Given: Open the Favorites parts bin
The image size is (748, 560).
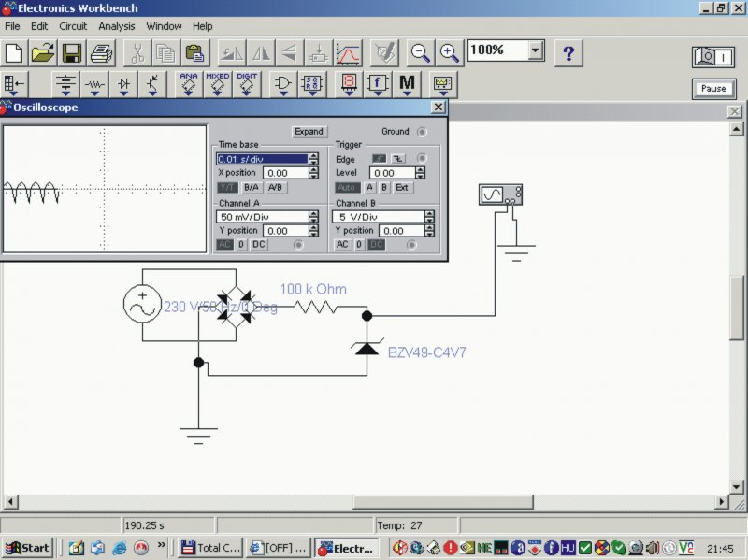Looking at the screenshot, I should [x=14, y=84].
